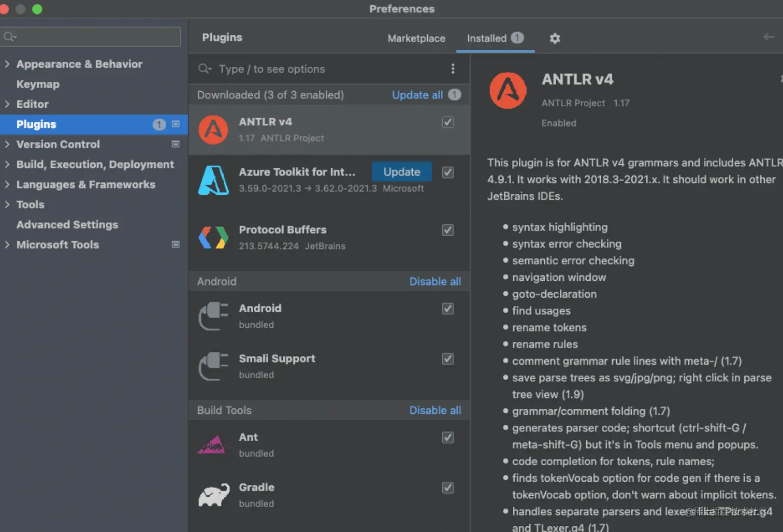Expand Appearance & Behavior settings
The image size is (783, 532).
point(7,64)
